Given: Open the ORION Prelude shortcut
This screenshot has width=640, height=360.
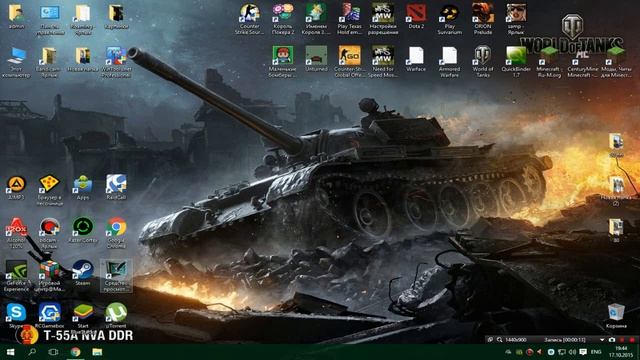Looking at the screenshot, I should tap(483, 19).
